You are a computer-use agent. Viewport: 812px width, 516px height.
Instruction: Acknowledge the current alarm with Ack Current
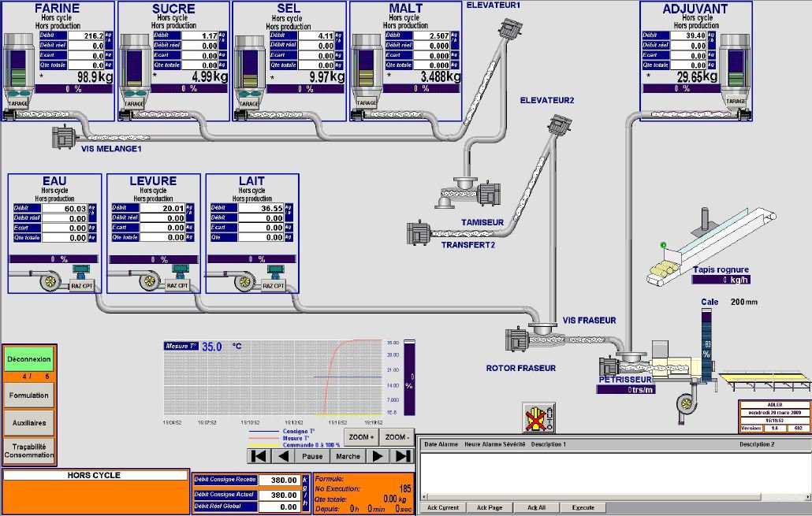tap(443, 507)
